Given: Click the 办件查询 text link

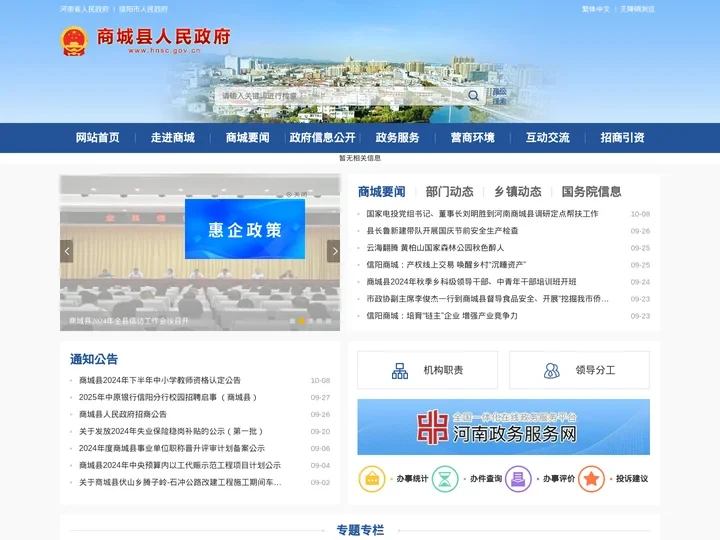Looking at the screenshot, I should tap(485, 479).
